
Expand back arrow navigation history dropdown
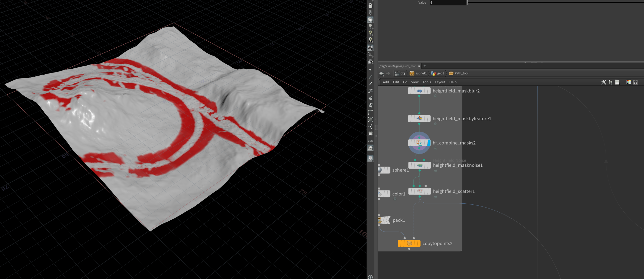(384, 76)
